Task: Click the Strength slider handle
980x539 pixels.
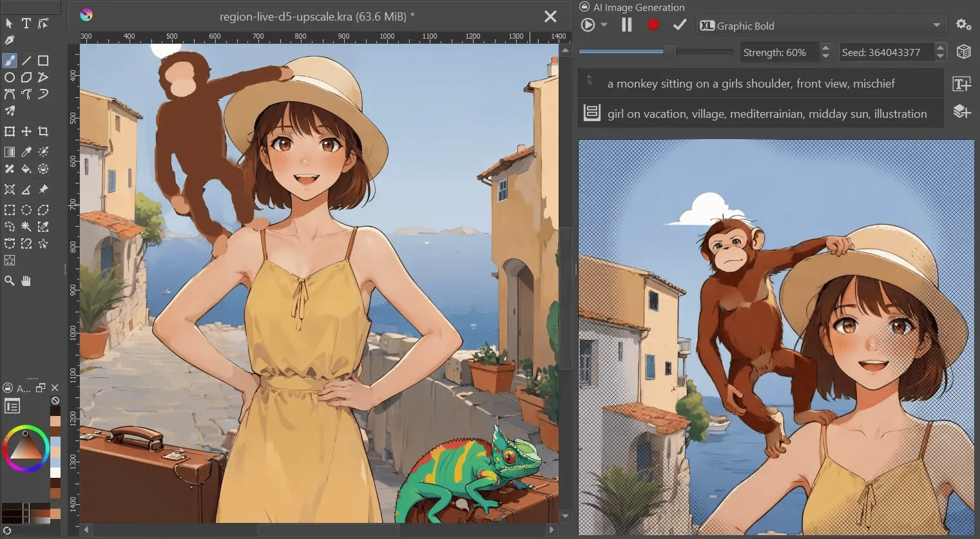Action: tap(669, 51)
